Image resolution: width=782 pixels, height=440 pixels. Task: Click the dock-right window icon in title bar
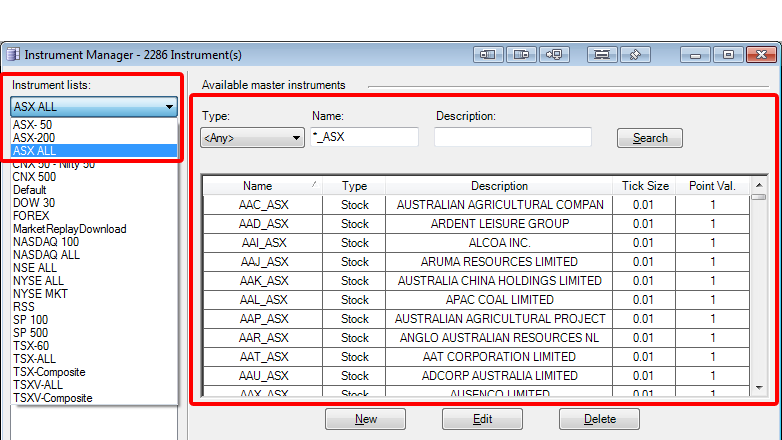[x=521, y=54]
